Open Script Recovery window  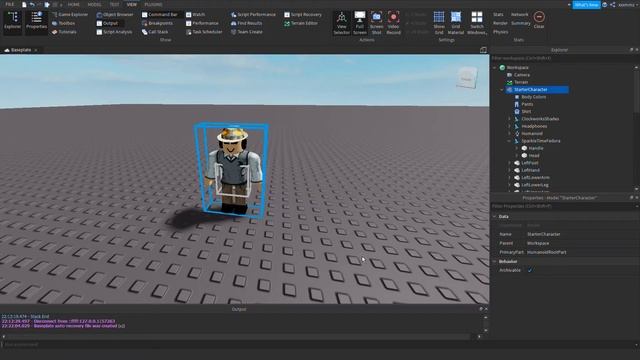pyautogui.click(x=303, y=14)
